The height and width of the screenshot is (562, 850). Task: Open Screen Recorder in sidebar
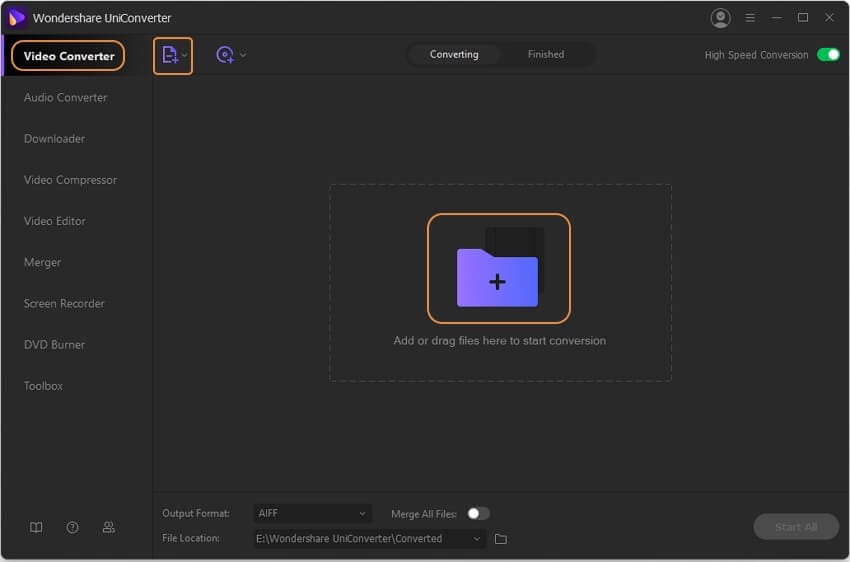point(64,303)
